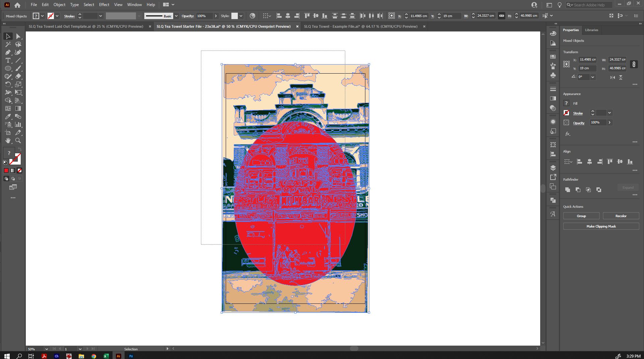
Task: Open the Layers panel icon in dock
Action: pos(553,168)
